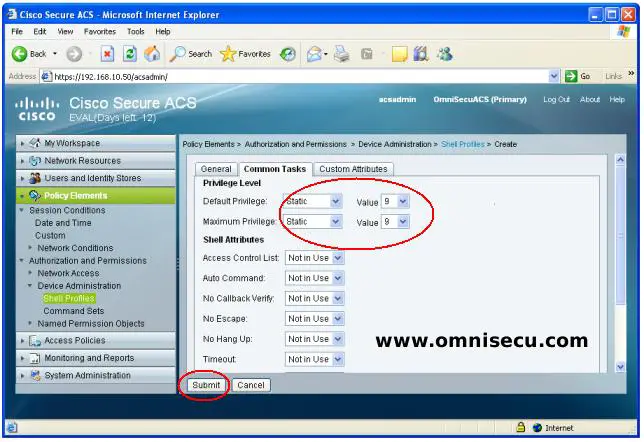This screenshot has height=442, width=644.
Task: Select Shell Profiles in the tree
Action: 69,298
